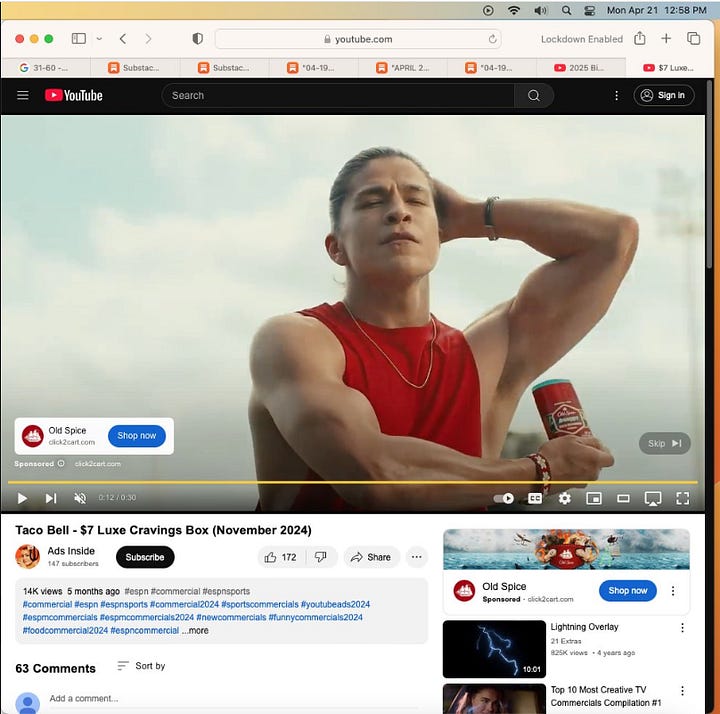The height and width of the screenshot is (714, 720).
Task: Click the Skip ad button
Action: pos(664,443)
